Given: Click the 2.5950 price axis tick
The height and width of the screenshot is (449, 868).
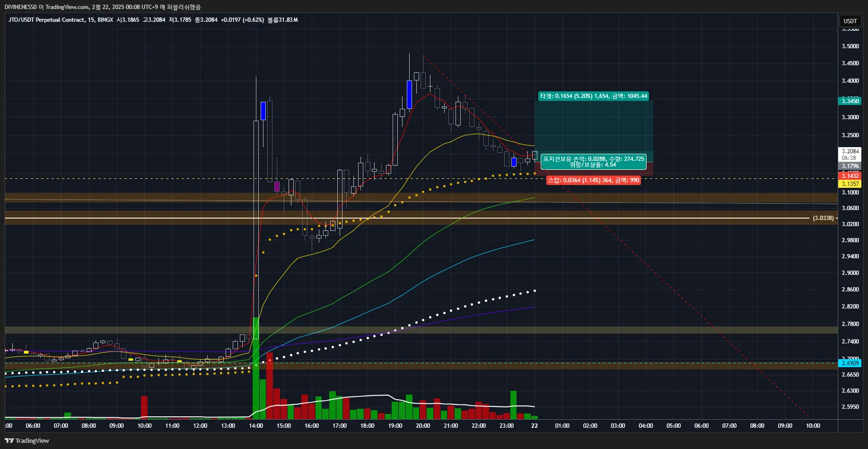Looking at the screenshot, I should point(850,407).
